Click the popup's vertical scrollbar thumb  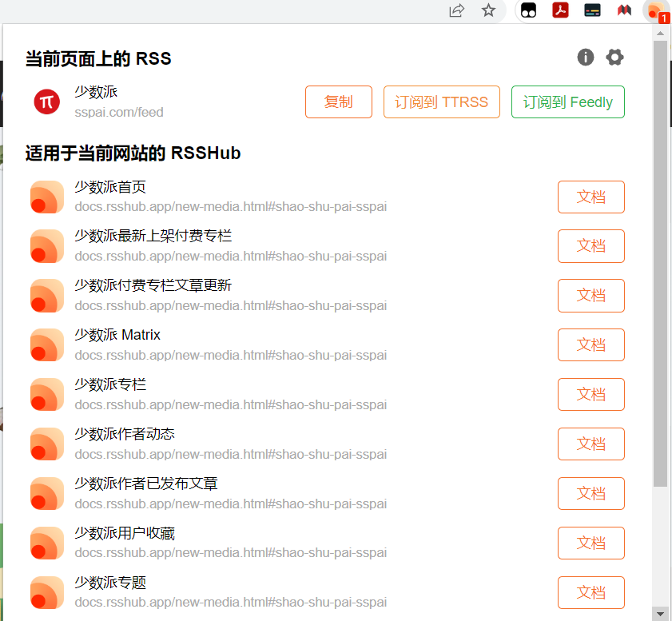click(x=660, y=264)
